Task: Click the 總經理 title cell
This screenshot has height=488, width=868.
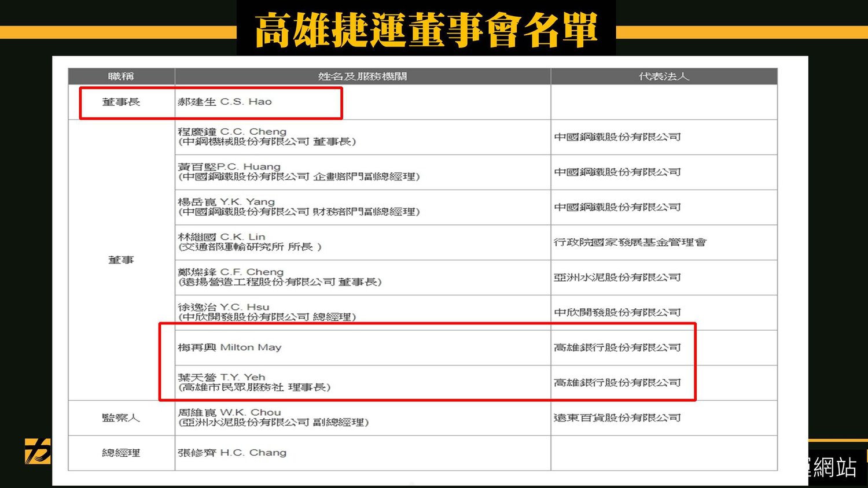Action: (121, 453)
